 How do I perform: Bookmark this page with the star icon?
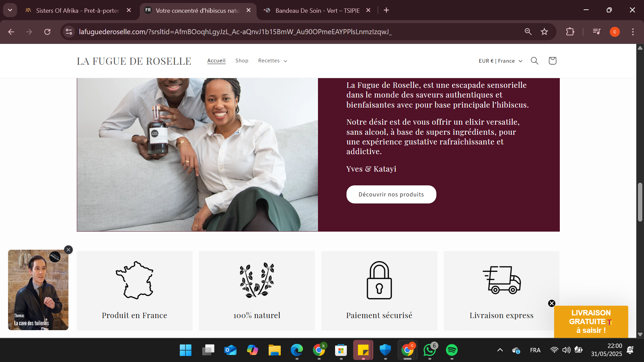[544, 32]
